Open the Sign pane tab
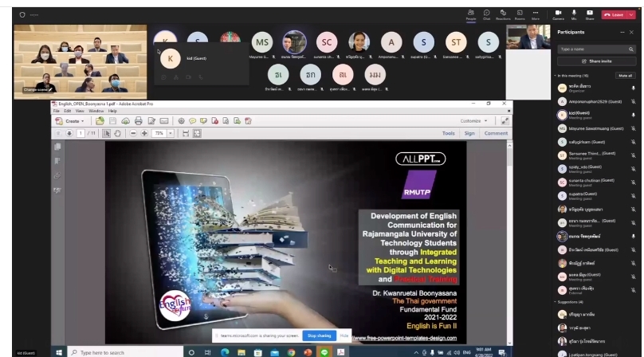The image size is (644, 357). pos(469,134)
